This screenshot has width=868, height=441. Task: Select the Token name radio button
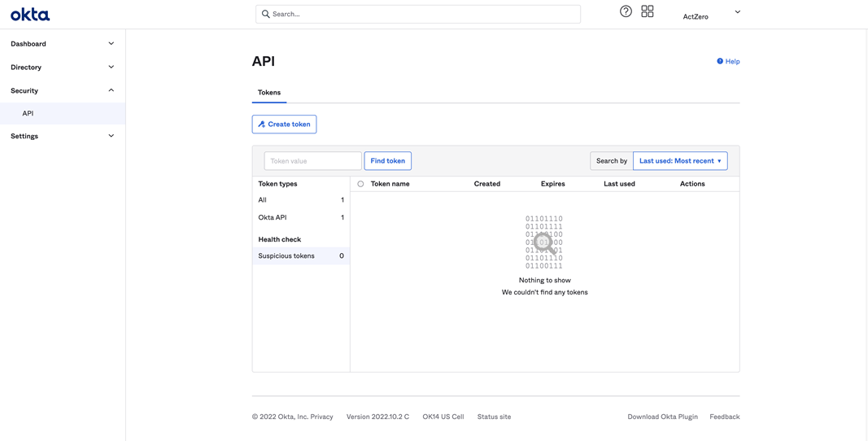pyautogui.click(x=361, y=184)
